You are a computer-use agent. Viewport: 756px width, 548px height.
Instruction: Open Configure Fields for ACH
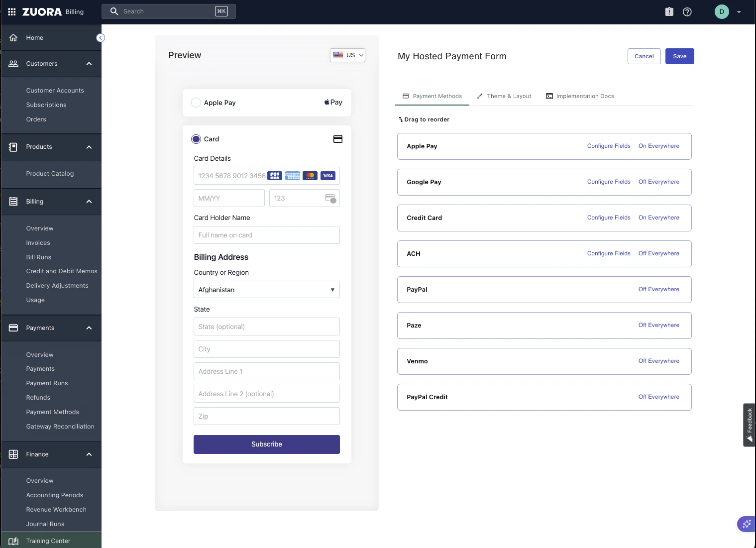(609, 253)
